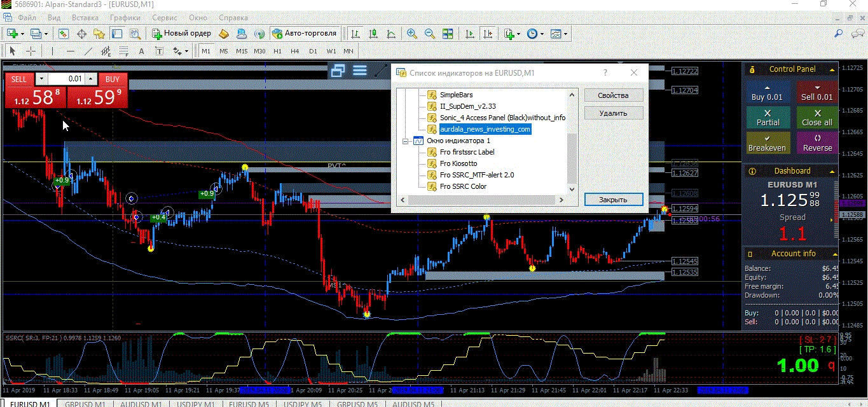Switch to the GBPUSD M1 chart tab
Image resolution: width=868 pixels, height=407 pixels.
coord(85,404)
